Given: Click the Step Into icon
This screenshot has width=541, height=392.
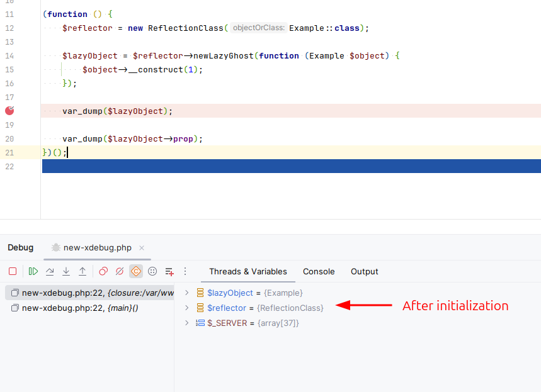Looking at the screenshot, I should [x=66, y=271].
